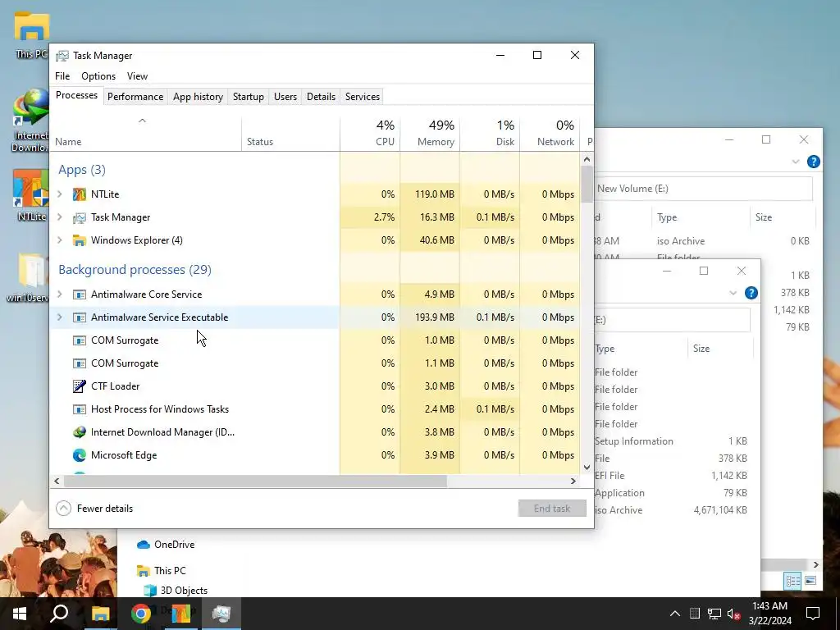Select the first COM Surrogate 1.0 MB row

tap(315, 340)
